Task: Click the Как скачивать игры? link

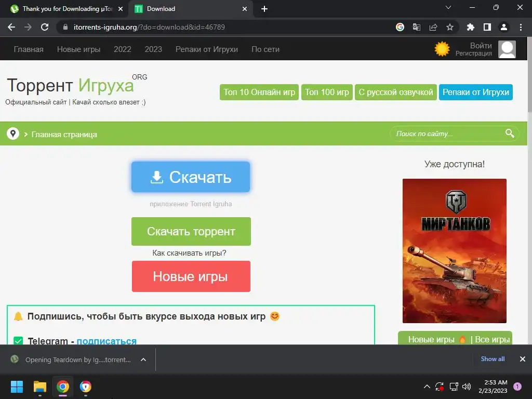Action: [189, 253]
